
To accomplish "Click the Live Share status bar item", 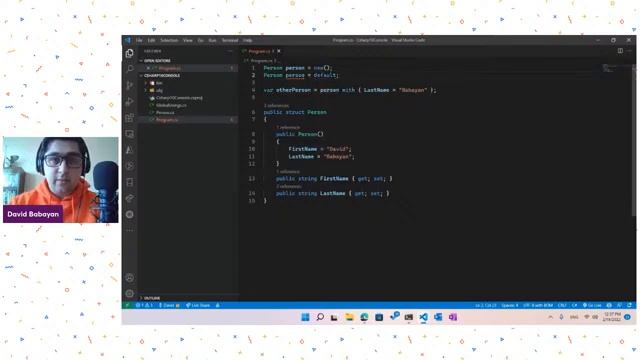I will click(198, 305).
